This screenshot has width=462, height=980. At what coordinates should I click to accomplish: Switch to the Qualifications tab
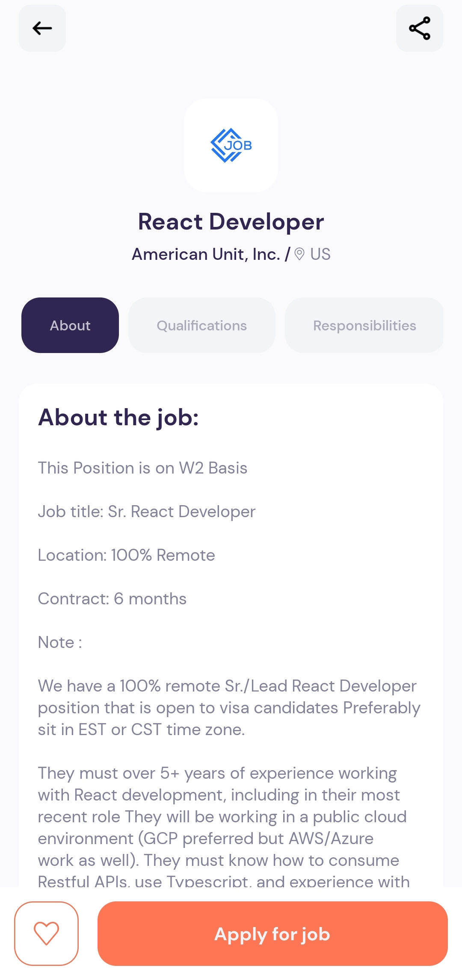point(202,325)
